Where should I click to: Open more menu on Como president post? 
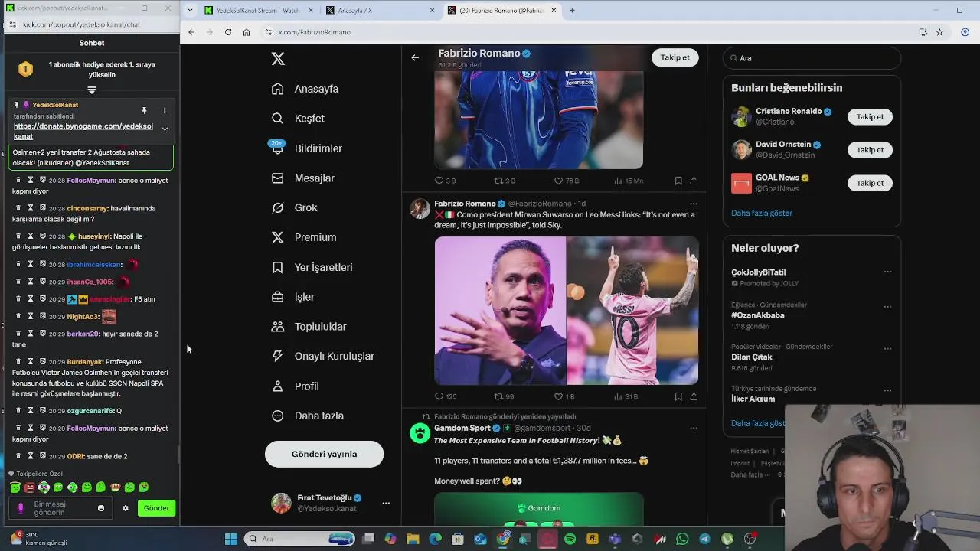point(694,204)
